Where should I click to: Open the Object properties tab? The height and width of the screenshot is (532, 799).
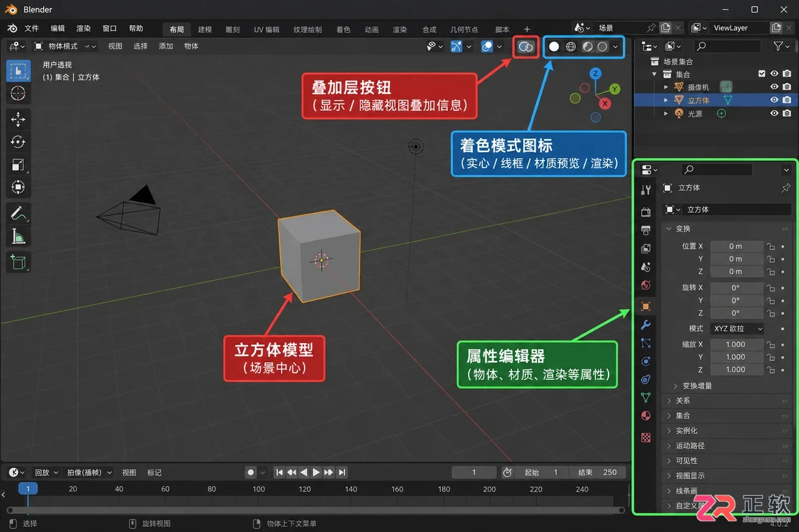tap(645, 306)
